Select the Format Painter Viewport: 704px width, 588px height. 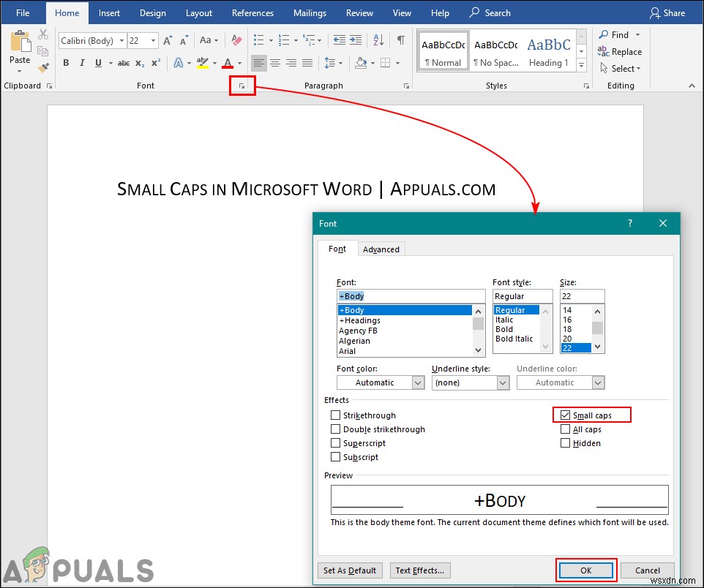point(43,67)
